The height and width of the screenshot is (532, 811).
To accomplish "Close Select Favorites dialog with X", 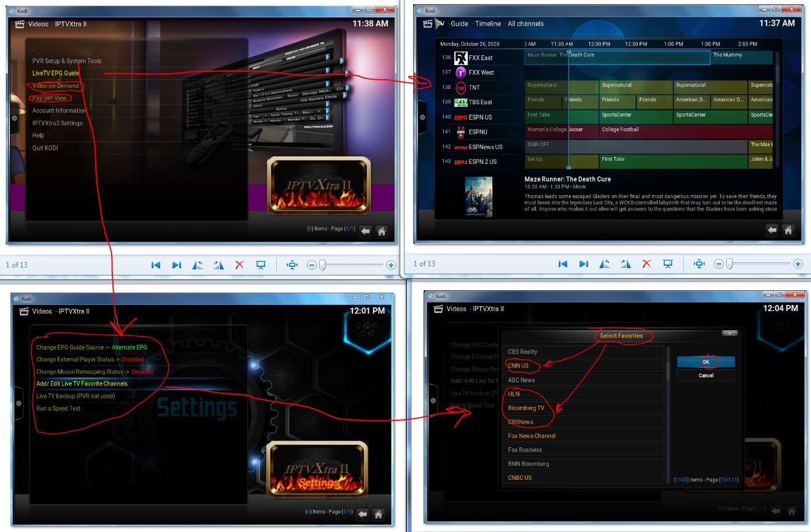I will pyautogui.click(x=729, y=333).
